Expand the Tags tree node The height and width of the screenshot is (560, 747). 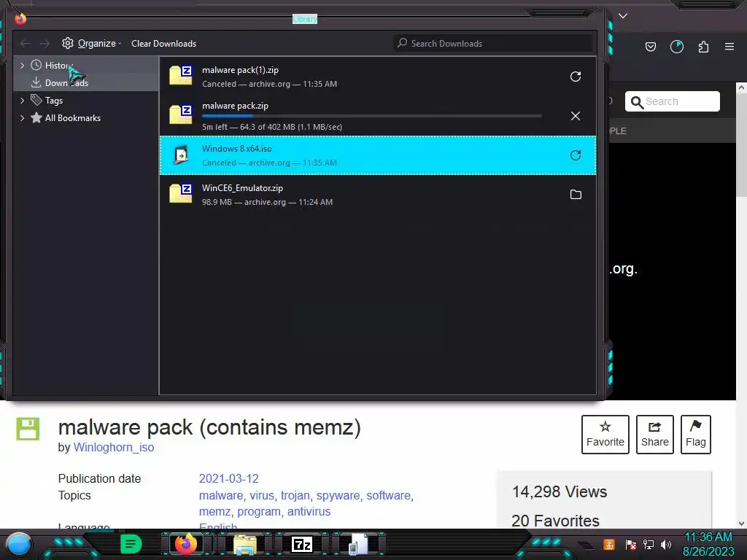click(22, 101)
